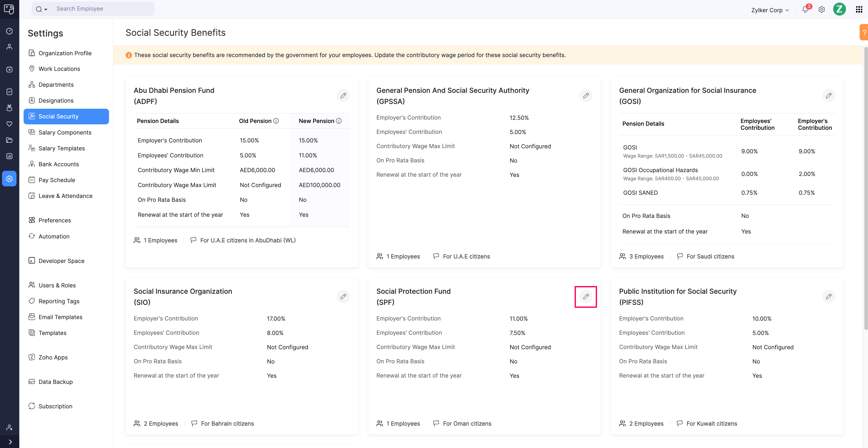Click the Search Employee input field
This screenshot has width=868, height=448.
pyautogui.click(x=101, y=9)
